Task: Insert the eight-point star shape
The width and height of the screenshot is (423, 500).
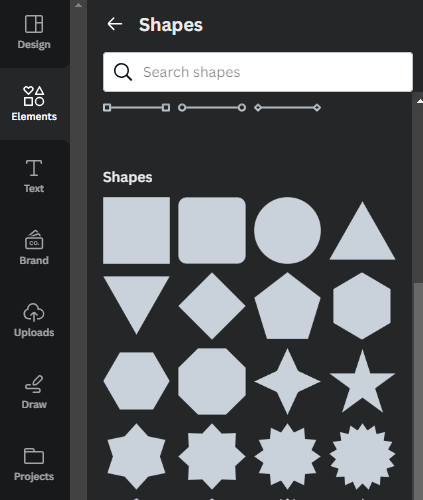Action: click(x=212, y=456)
